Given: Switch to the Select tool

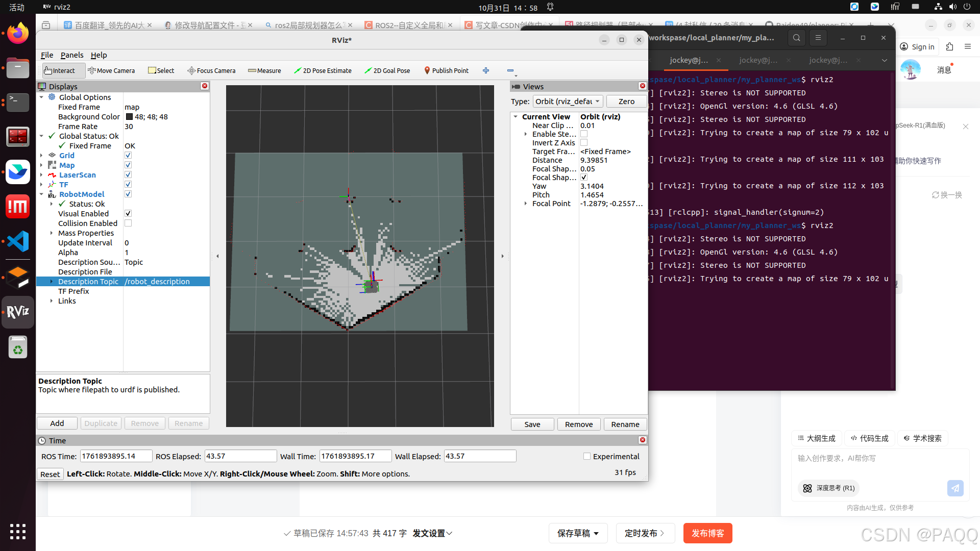Looking at the screenshot, I should coord(160,70).
